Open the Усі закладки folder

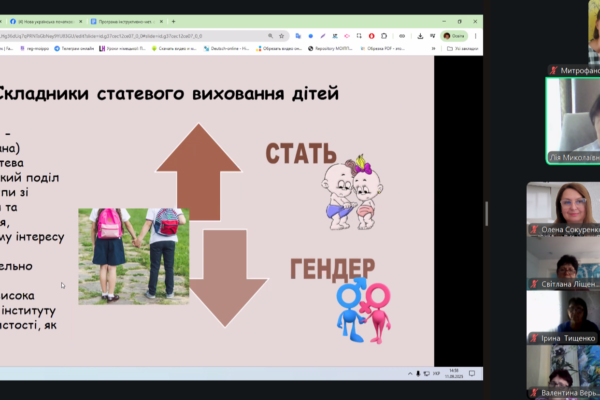pos(463,49)
